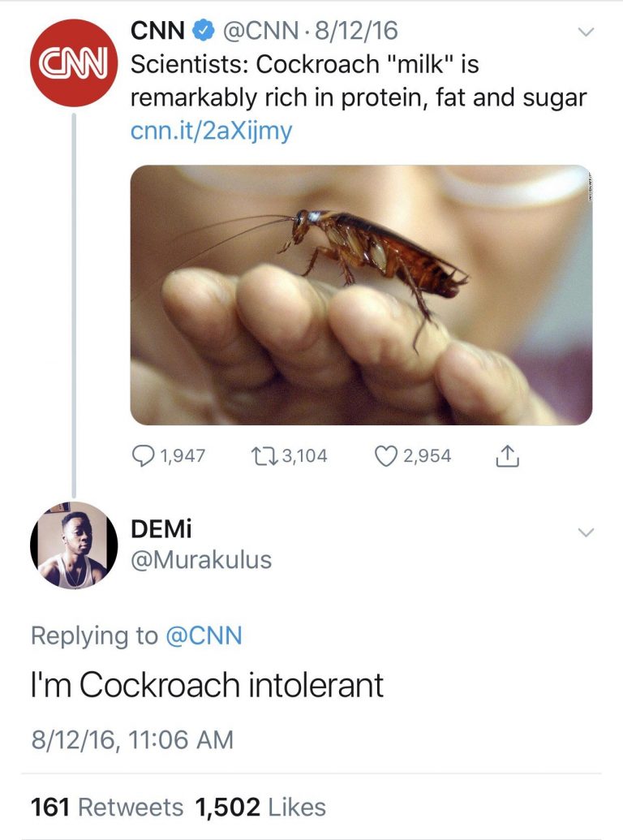Open DEMi reply options chevron
The image size is (623, 840).
point(585,533)
